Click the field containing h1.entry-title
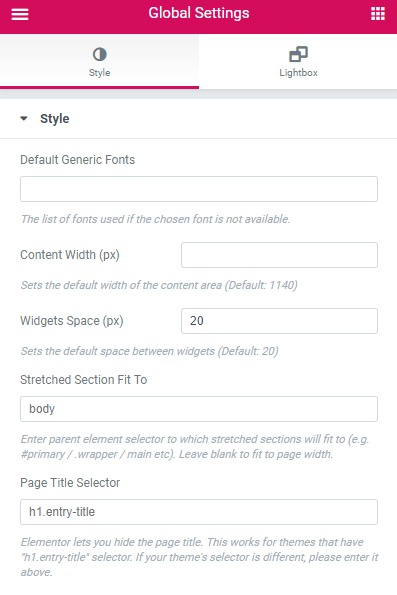 pos(199,512)
